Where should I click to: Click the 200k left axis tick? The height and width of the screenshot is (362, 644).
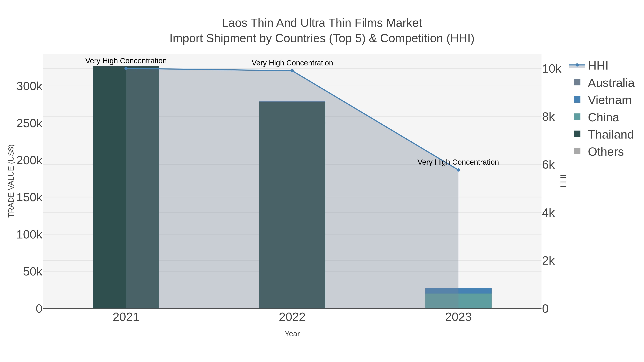29,160
